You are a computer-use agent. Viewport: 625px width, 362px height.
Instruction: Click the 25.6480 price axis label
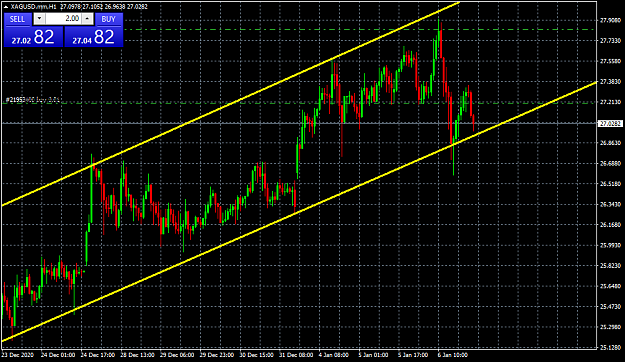click(610, 286)
